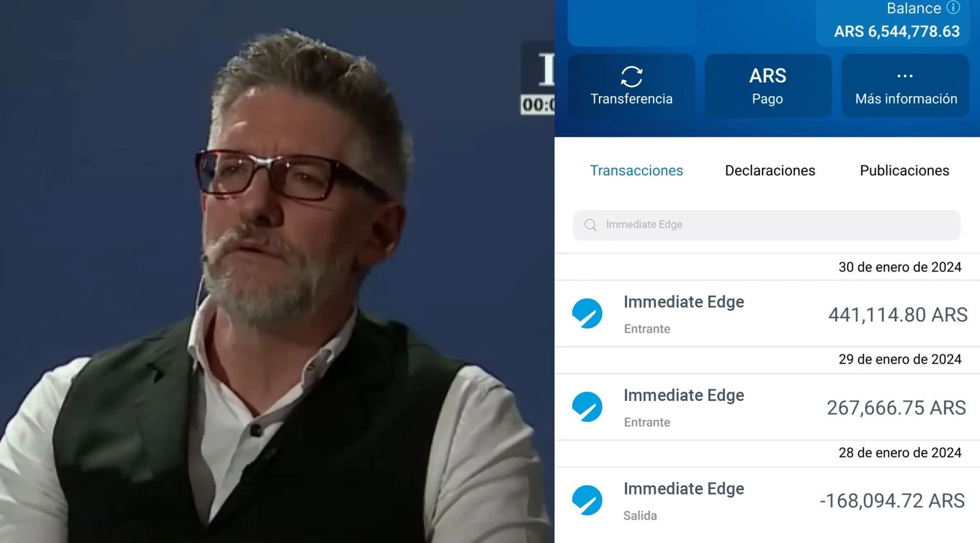Click the info icon beside Balance
Viewport: 980px width, 543px height.
(953, 7)
